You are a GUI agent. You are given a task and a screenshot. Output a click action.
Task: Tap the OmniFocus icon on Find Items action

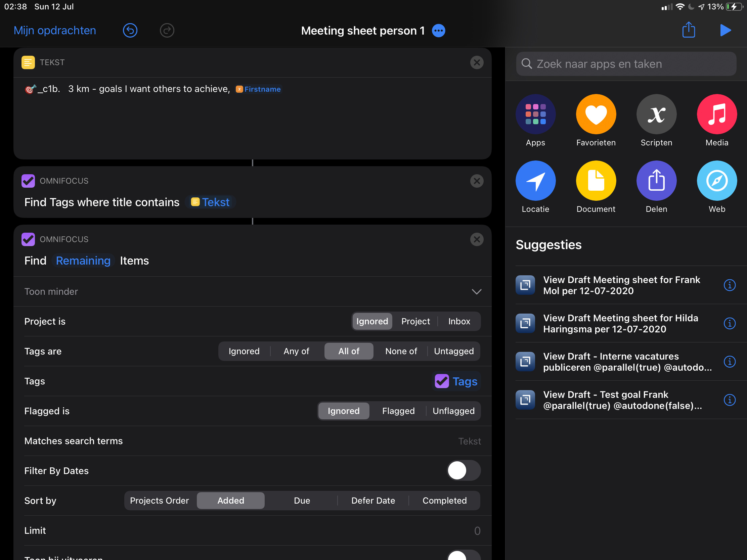point(28,239)
